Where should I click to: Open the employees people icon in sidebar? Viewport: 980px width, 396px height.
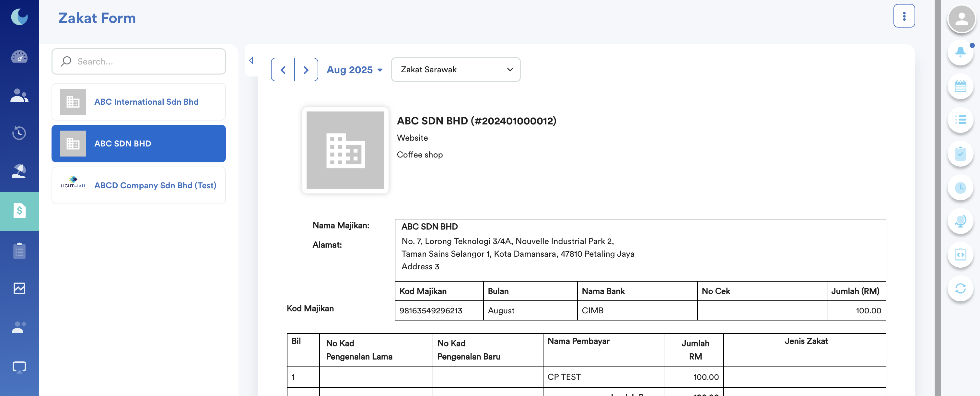pos(19,95)
